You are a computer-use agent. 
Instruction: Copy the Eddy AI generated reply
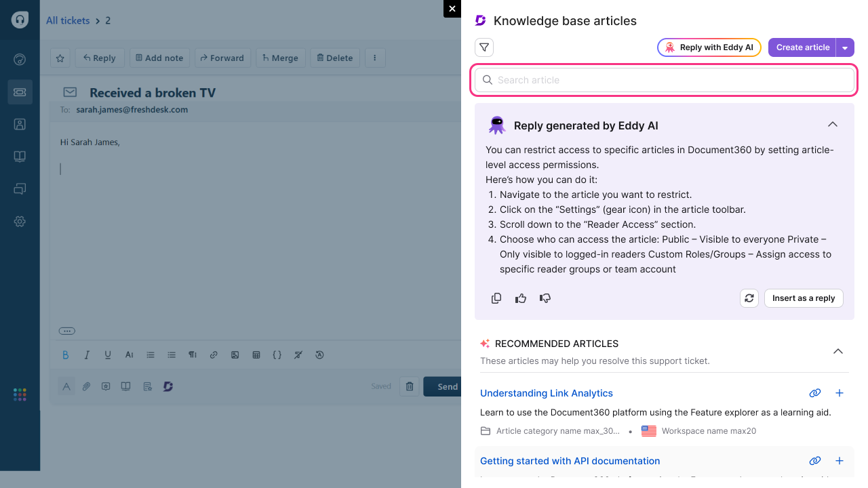[496, 298]
